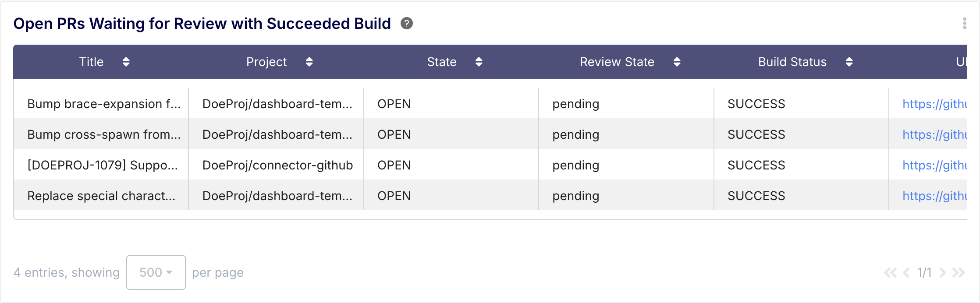This screenshot has height=303, width=980.
Task: Click the Review State column header
Action: [x=617, y=62]
